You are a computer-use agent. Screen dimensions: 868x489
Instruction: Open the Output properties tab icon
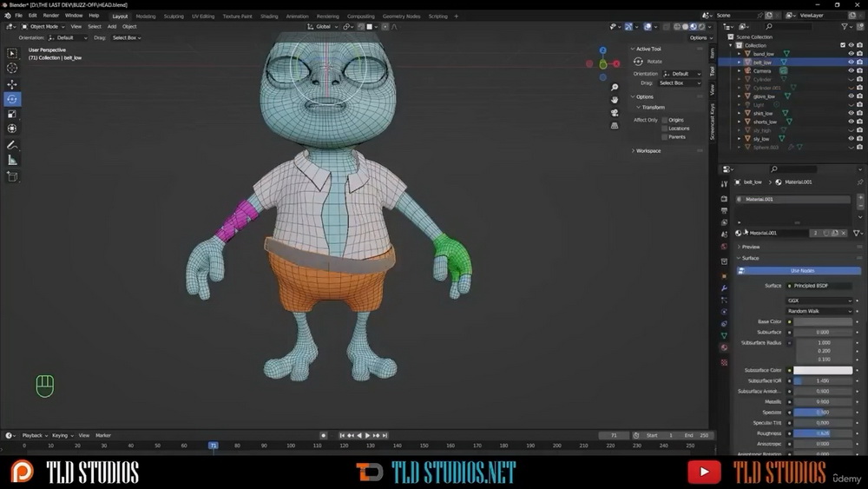[724, 210]
